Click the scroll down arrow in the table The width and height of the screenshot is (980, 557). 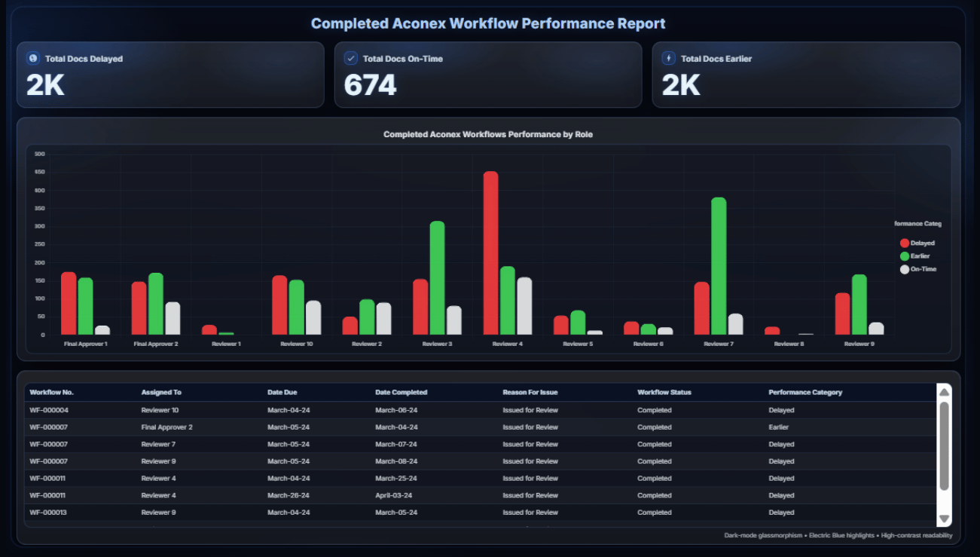click(x=944, y=519)
